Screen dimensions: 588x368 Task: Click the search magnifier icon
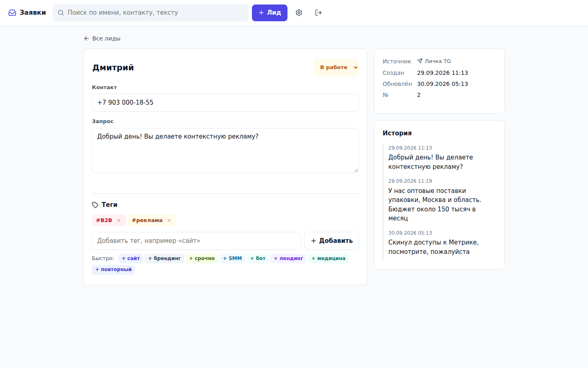click(61, 13)
